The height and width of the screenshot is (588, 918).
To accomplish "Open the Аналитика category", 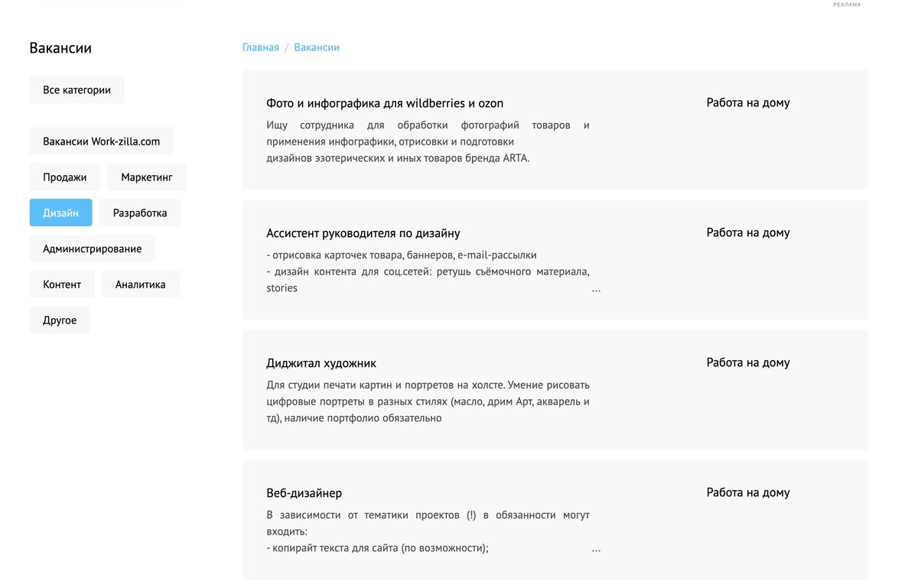I will click(140, 284).
